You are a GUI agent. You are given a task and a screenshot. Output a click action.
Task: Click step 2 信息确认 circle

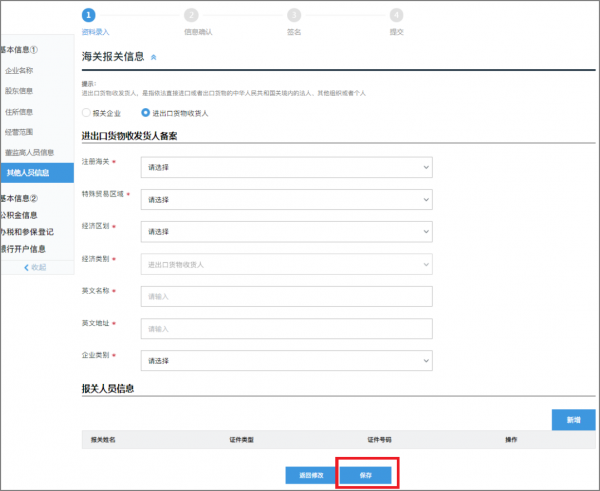(x=191, y=15)
